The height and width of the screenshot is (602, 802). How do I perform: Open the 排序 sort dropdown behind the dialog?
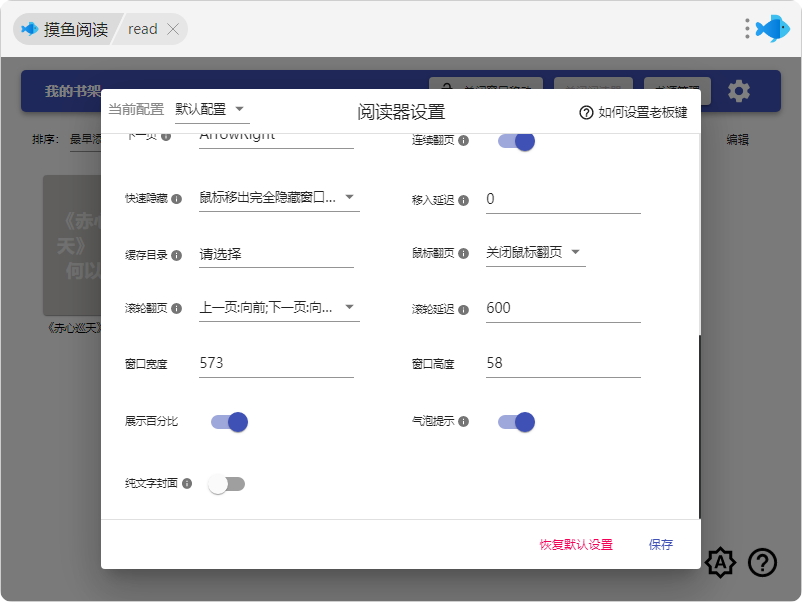point(85,139)
